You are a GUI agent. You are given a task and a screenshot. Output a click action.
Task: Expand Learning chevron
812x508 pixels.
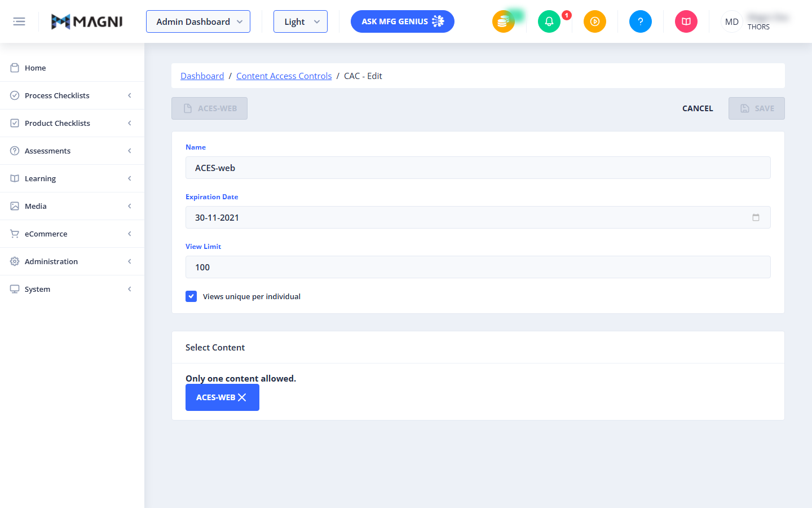click(x=130, y=178)
